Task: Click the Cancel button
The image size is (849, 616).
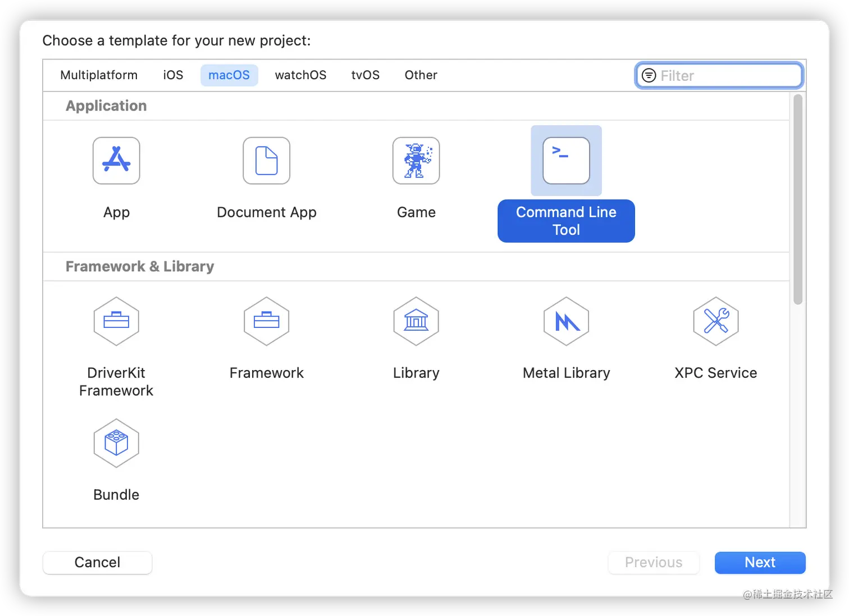Action: [x=97, y=563]
